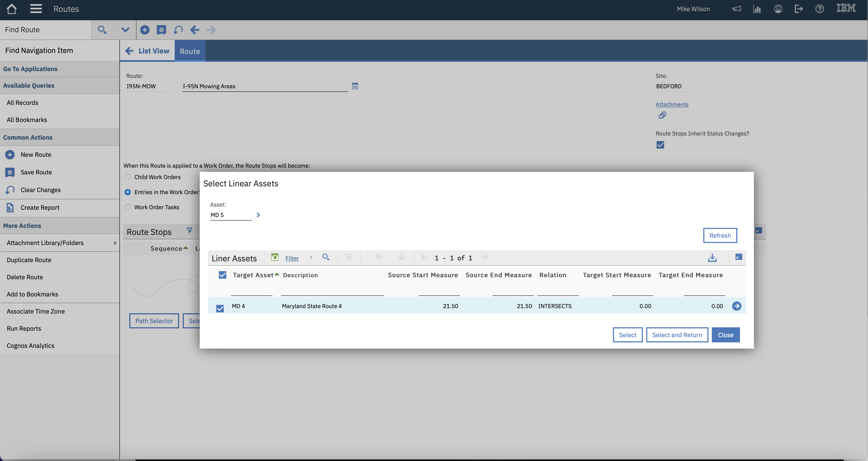Click the Previous Record arrow in toolbar
Screen dimensions: 868x461
point(195,30)
